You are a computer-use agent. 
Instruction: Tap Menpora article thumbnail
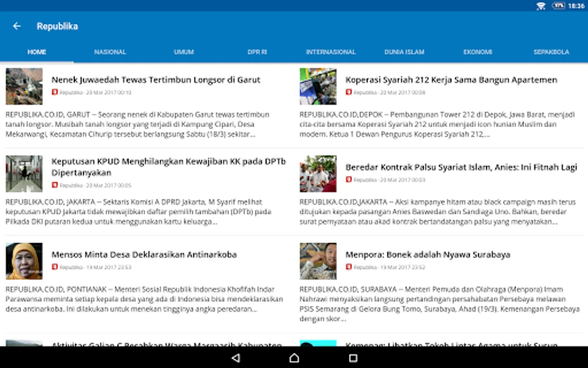pos(318,261)
